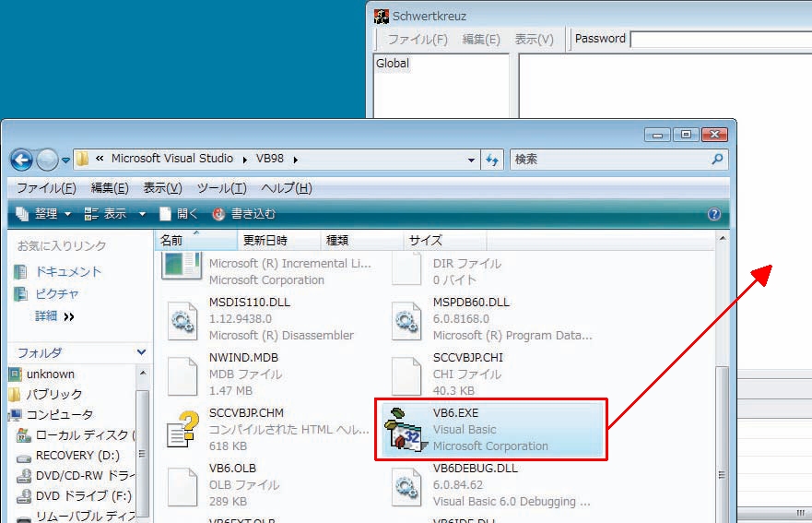Open address bar history dropdown
Screen dimensions: 812x523
pyautogui.click(x=471, y=160)
